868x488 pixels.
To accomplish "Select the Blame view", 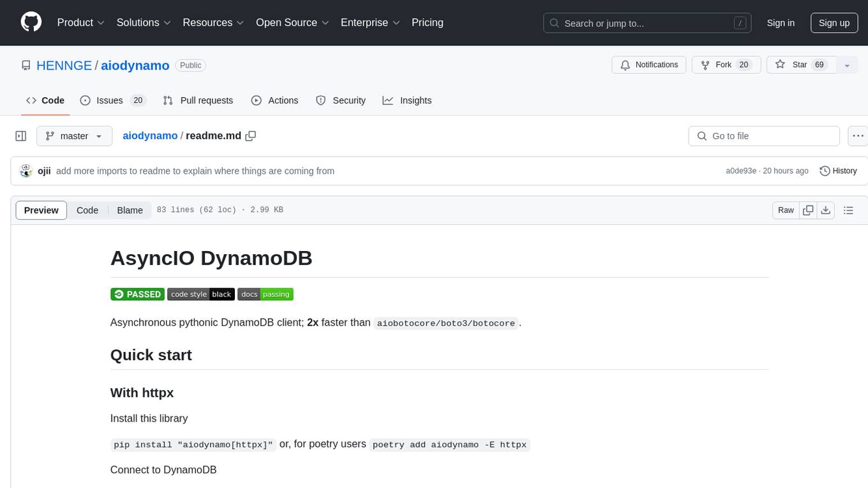I will pos(130,210).
